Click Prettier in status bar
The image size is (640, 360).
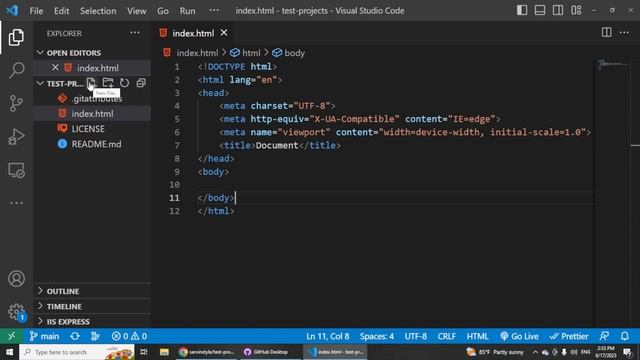click(569, 336)
